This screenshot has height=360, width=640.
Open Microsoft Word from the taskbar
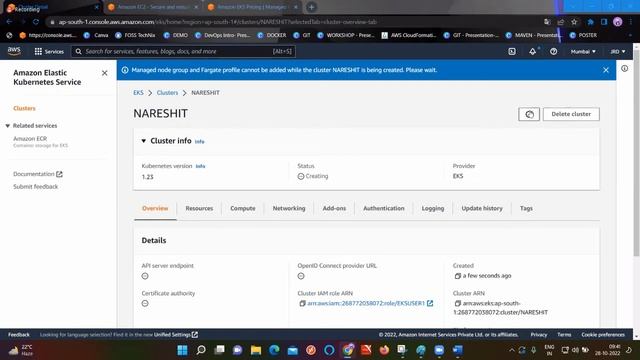458,350
